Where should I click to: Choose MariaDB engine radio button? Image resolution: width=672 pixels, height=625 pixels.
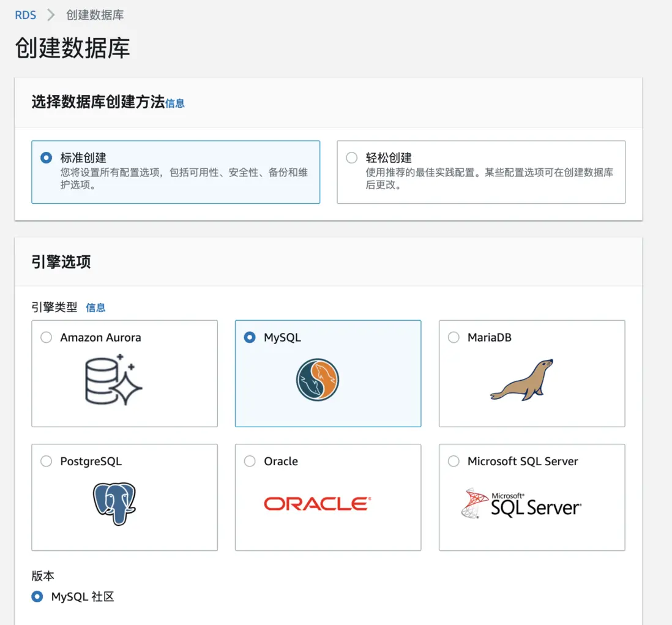point(454,337)
